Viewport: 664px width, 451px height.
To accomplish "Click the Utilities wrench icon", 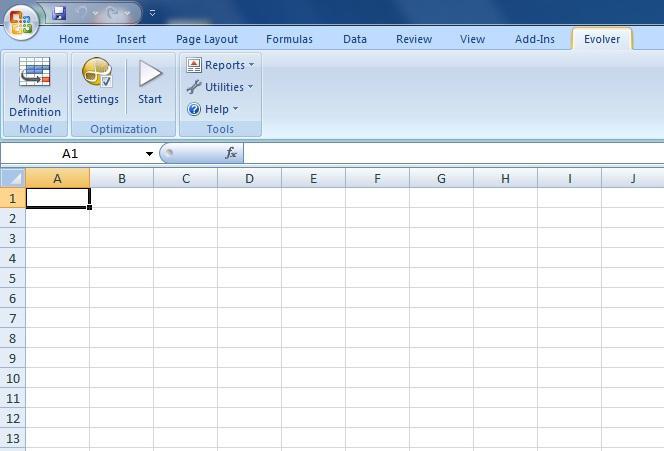I will (194, 87).
